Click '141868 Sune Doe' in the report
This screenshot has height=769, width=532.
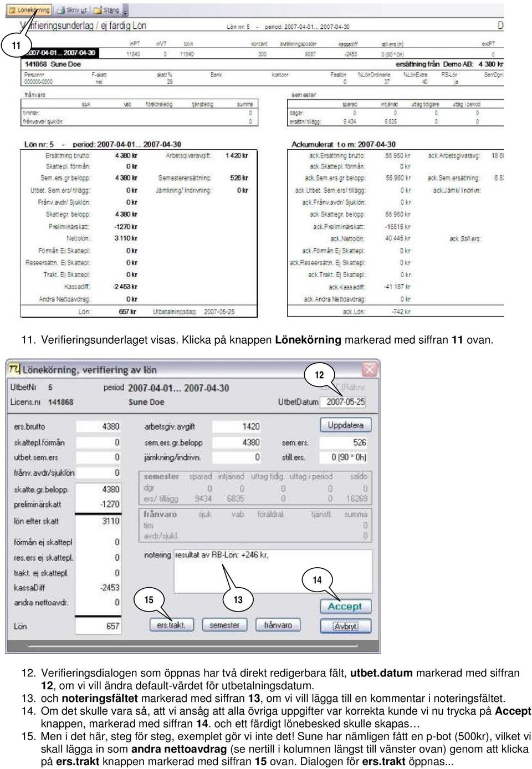53,64
